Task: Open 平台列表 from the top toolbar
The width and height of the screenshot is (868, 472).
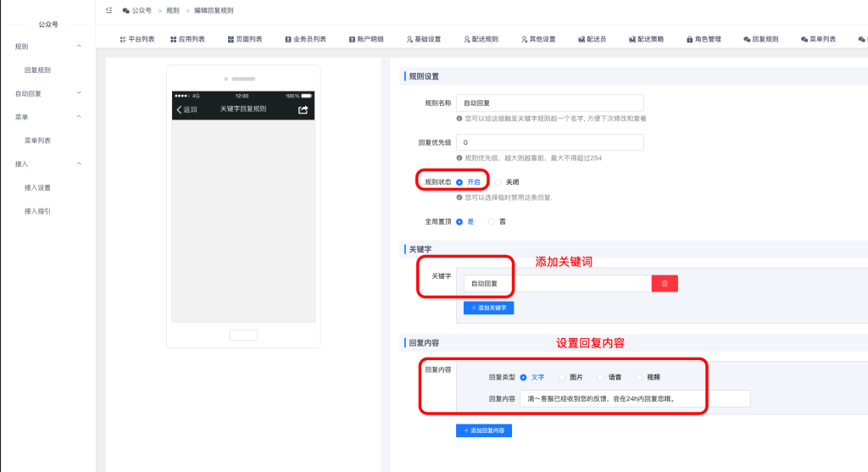Action: [137, 39]
